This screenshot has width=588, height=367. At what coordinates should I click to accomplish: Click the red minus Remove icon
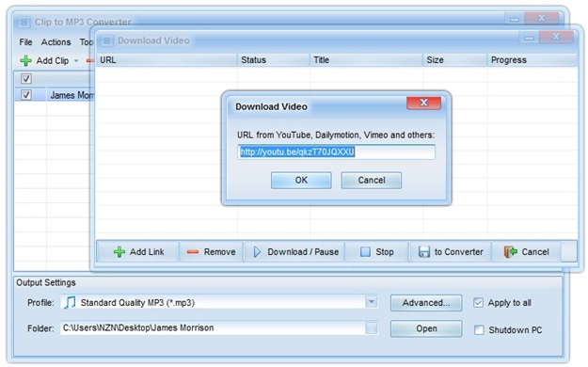coord(193,252)
